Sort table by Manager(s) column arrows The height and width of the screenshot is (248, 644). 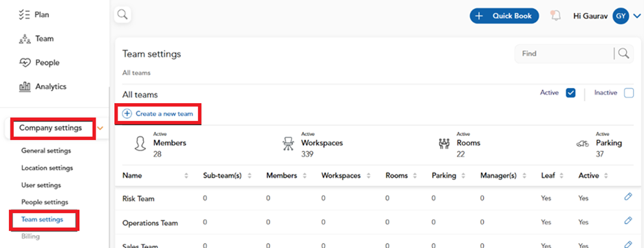click(x=524, y=176)
